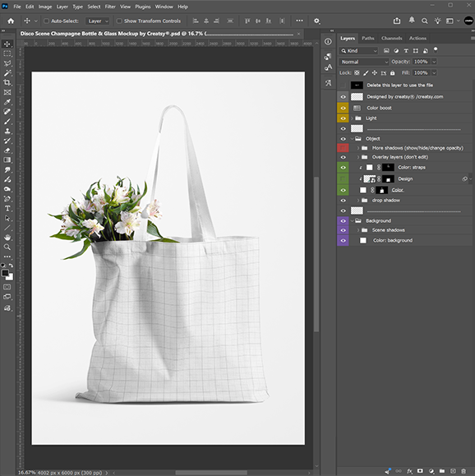Open the Image menu
Viewport: 475px width, 476px height.
click(x=45, y=7)
